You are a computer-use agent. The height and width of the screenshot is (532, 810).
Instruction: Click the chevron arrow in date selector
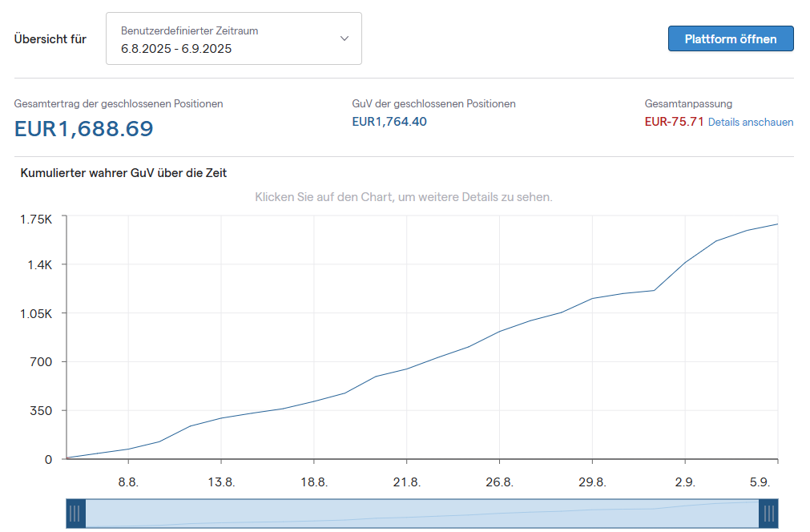tap(345, 38)
